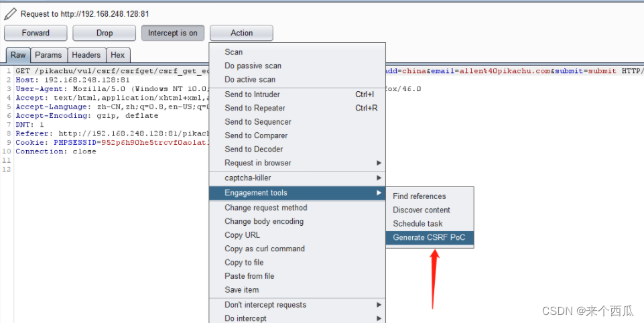
Task: Select Do passive scan
Action: click(298, 66)
